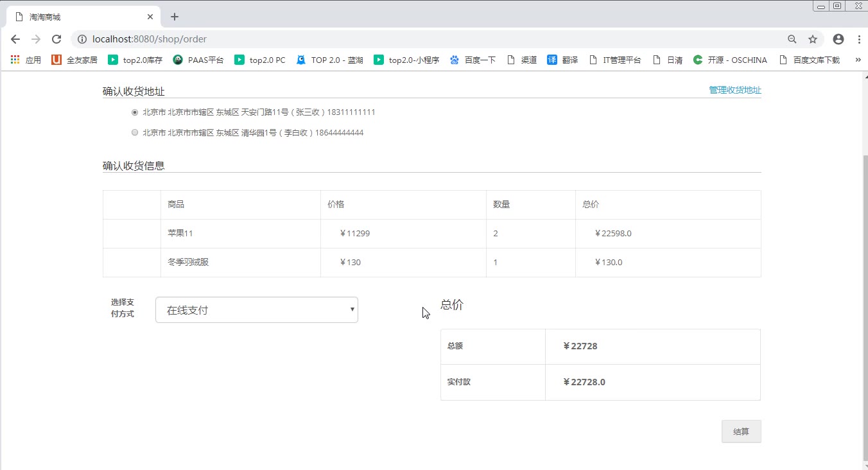
Task: Open the 开源 - OSCHINA bookmark
Action: (x=730, y=60)
